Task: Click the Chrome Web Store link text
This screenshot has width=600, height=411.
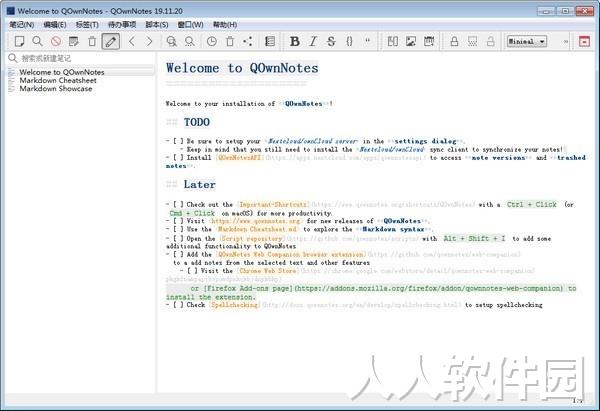Action: point(267,271)
